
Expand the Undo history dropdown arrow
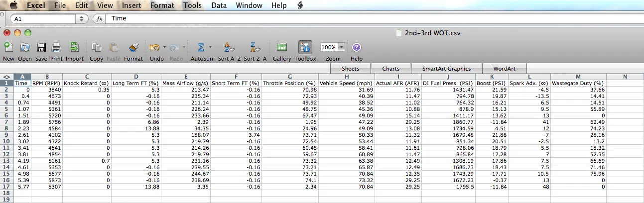(x=163, y=48)
